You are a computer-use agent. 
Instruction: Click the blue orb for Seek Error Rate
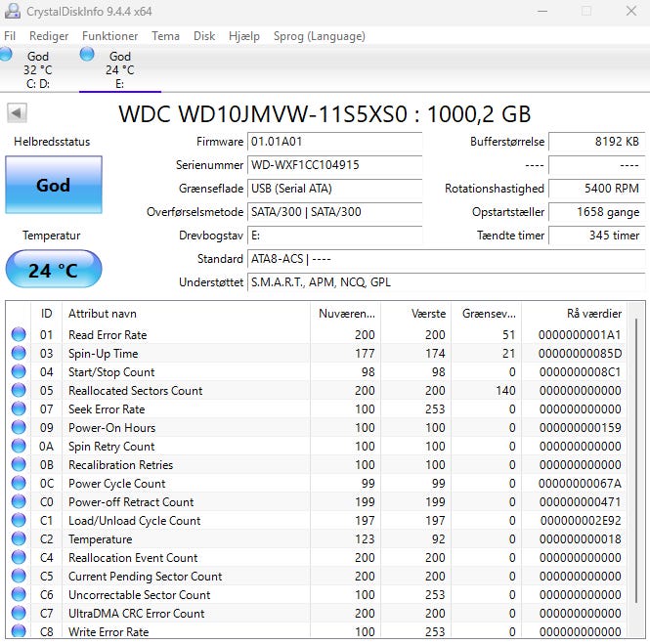click(x=19, y=408)
